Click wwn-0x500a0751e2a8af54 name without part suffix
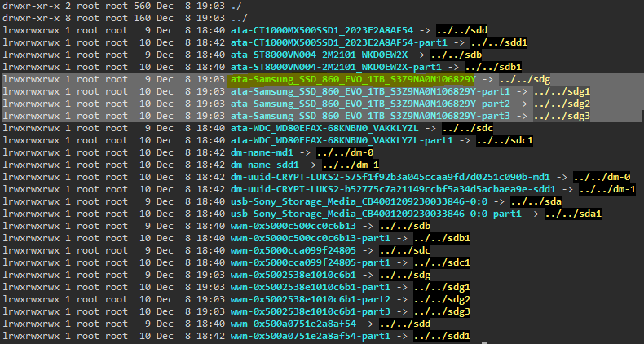644x344 pixels. (x=293, y=324)
